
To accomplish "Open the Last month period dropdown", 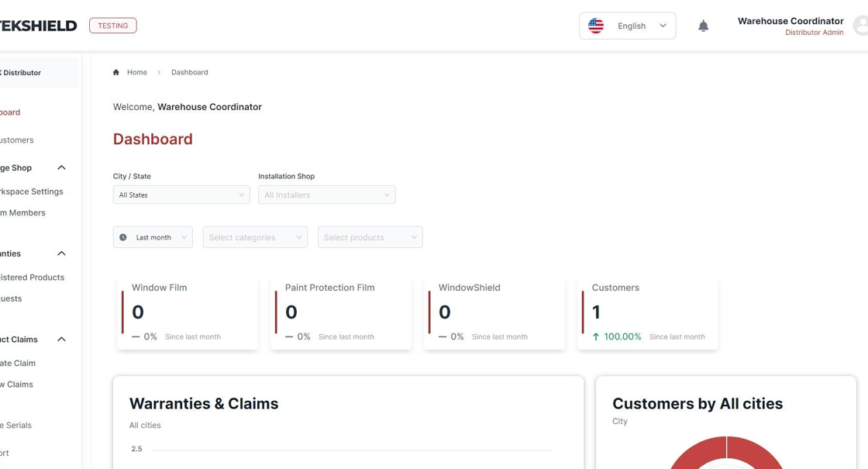I will pyautogui.click(x=153, y=237).
